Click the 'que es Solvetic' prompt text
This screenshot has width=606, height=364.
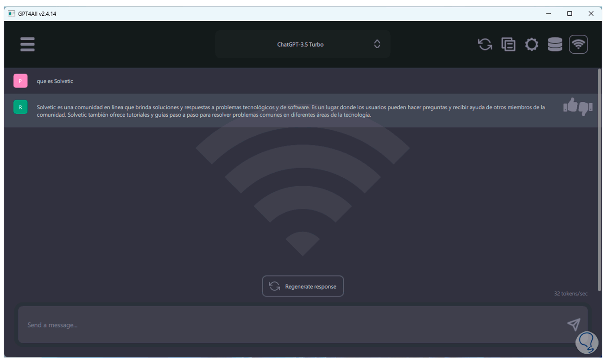[55, 81]
